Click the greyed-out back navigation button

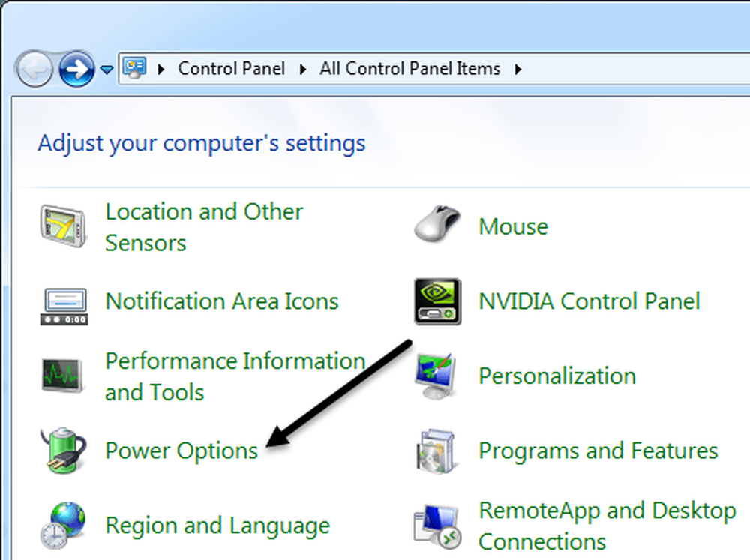[x=34, y=69]
